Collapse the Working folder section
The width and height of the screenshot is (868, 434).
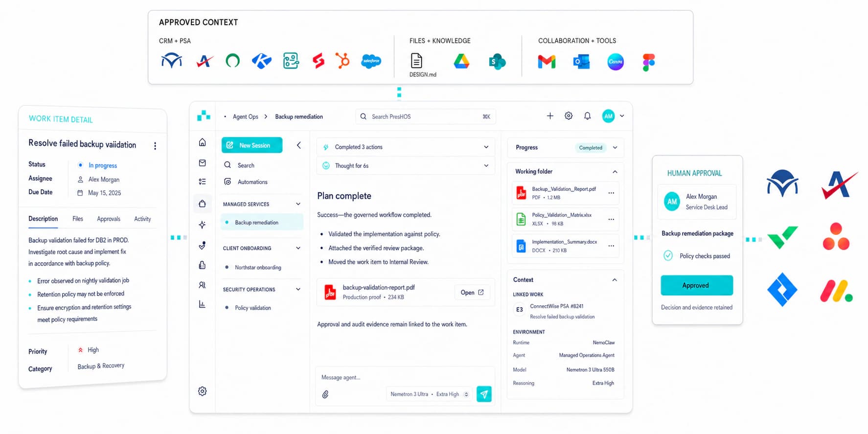(x=615, y=172)
